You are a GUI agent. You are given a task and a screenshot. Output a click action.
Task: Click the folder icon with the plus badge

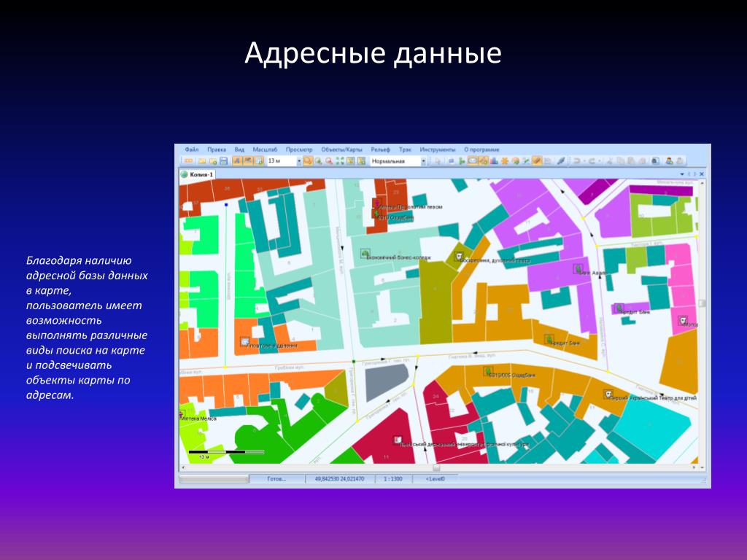[x=213, y=161]
